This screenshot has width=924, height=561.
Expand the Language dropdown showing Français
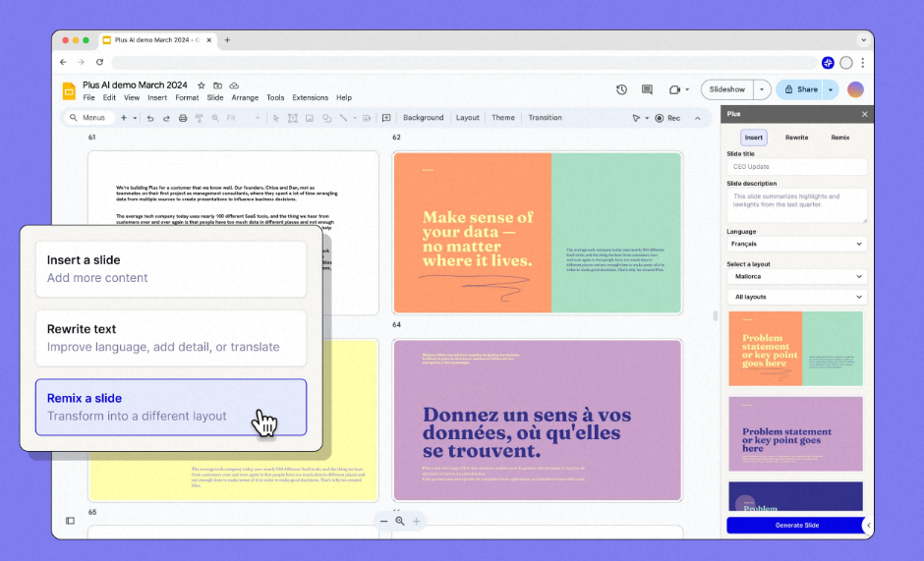tap(796, 244)
